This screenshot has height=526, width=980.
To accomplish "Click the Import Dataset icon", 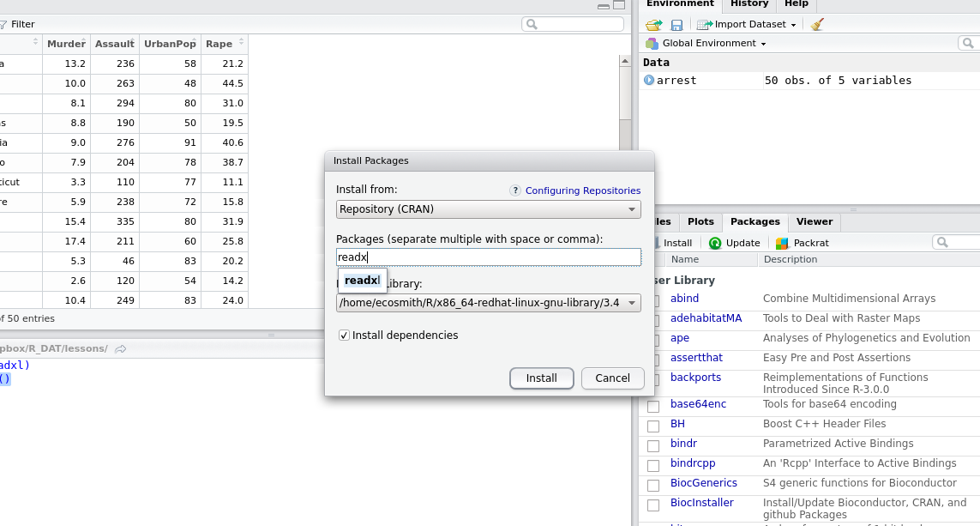I will (x=705, y=24).
